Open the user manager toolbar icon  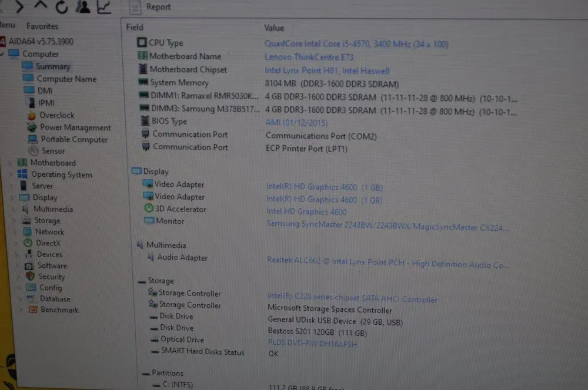(x=83, y=6)
